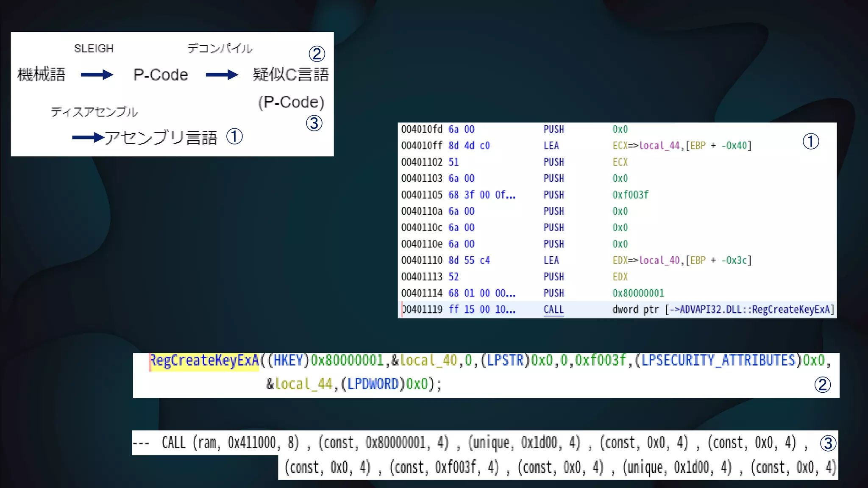Image resolution: width=868 pixels, height=488 pixels.
Task: Select the SLEIGH label
Action: [94, 48]
